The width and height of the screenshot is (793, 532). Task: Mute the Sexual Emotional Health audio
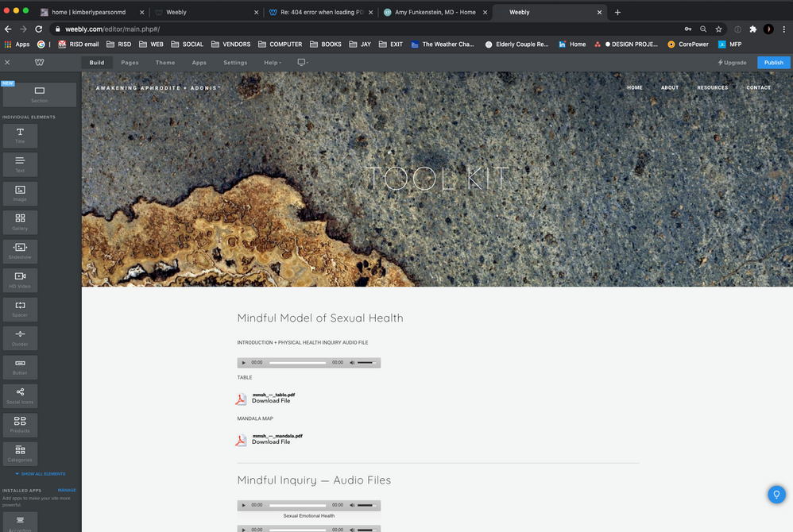[352, 505]
